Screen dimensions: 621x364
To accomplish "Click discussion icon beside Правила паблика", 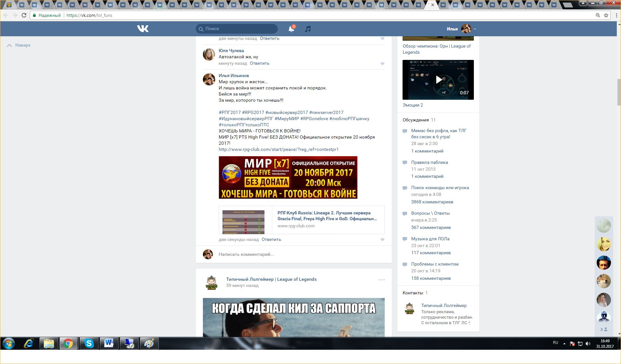I will [405, 163].
